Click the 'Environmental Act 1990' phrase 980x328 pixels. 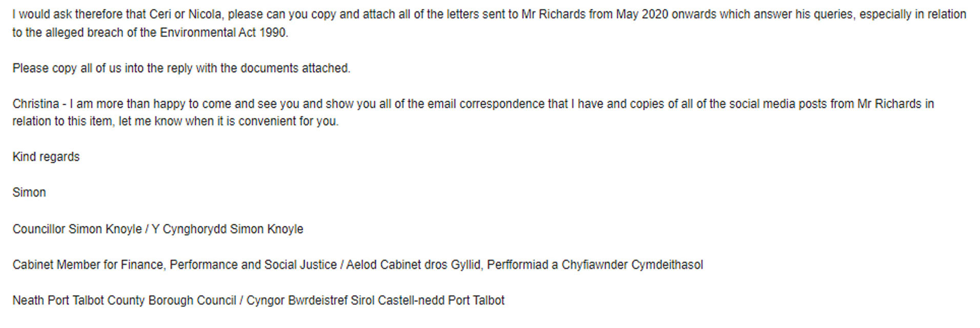[223, 33]
